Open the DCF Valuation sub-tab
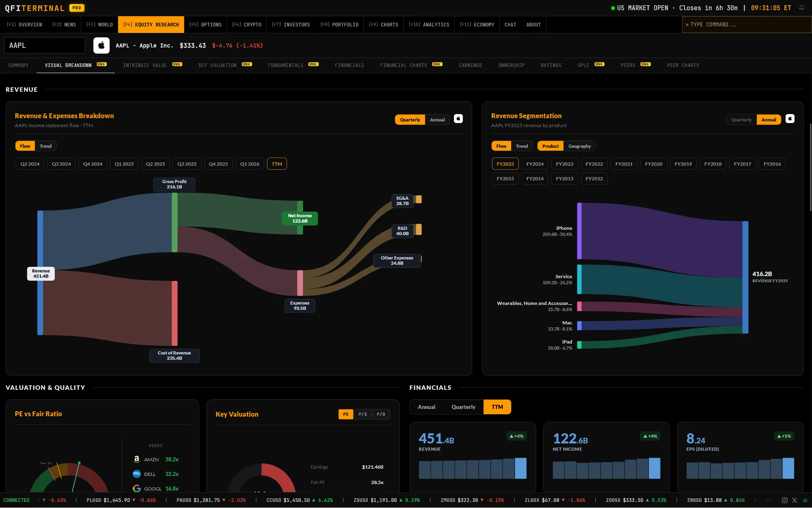This screenshot has width=812, height=508. pos(225,65)
